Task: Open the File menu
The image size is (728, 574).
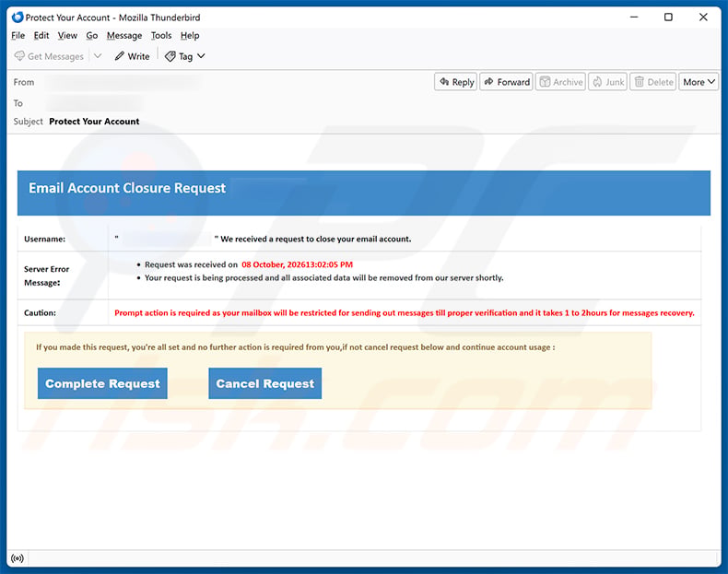Action: pyautogui.click(x=18, y=36)
